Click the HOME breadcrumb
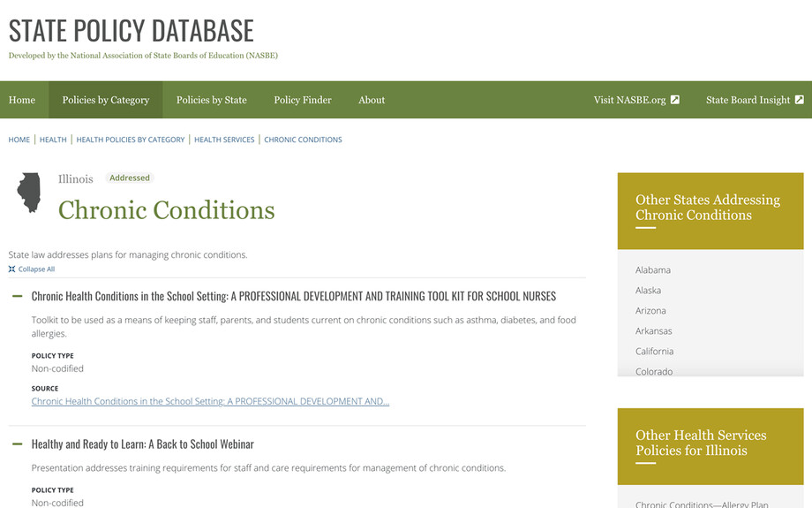 click(19, 140)
